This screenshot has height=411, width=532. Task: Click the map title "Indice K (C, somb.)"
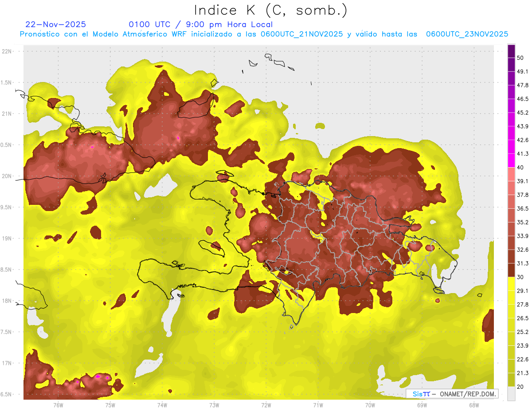pos(271,10)
